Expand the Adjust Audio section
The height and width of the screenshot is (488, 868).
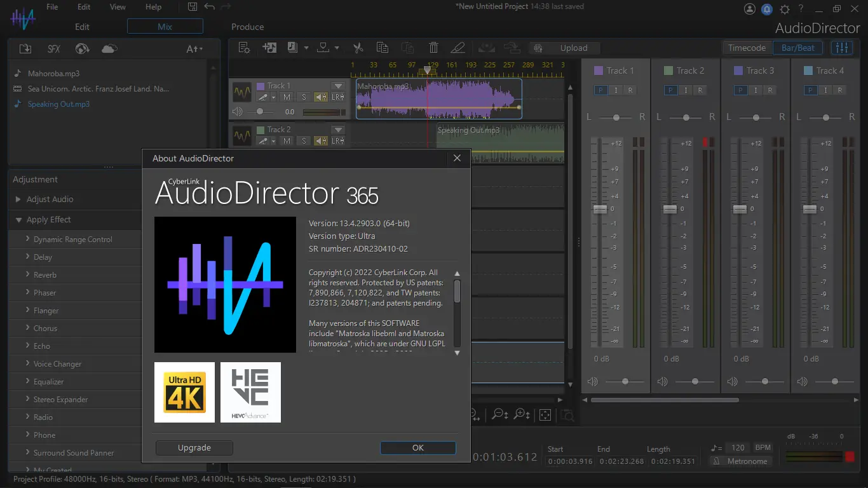[x=50, y=199]
